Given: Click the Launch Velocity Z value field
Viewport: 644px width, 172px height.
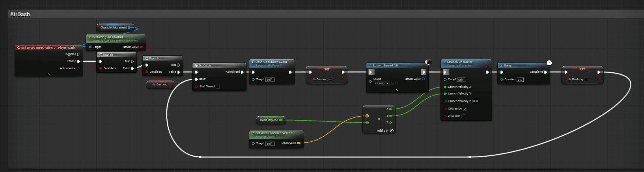Looking at the screenshot, I should (x=476, y=101).
